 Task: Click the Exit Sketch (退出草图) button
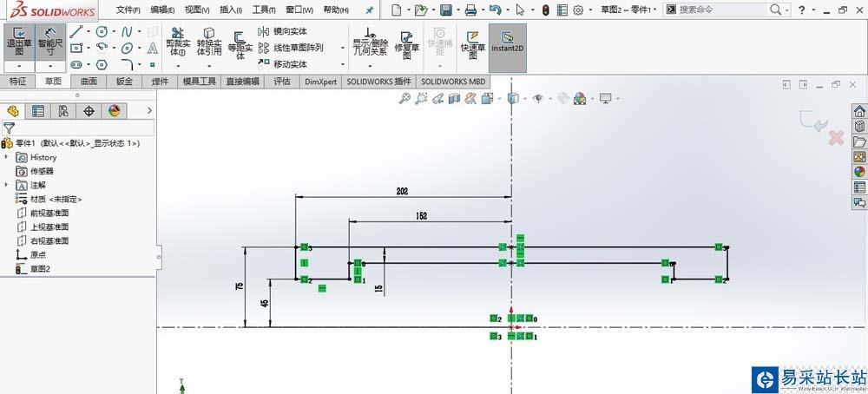tap(19, 42)
